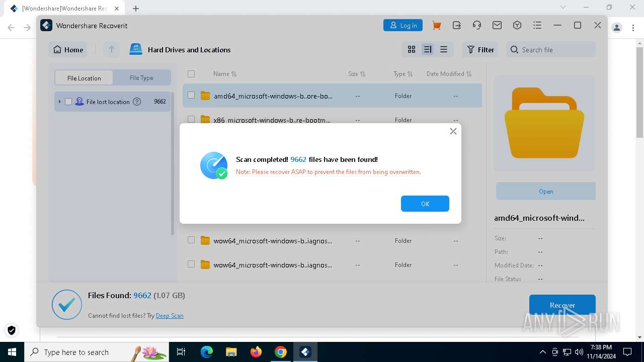Sort by Size column arrows
This screenshot has height=362, width=644.
[x=363, y=74]
